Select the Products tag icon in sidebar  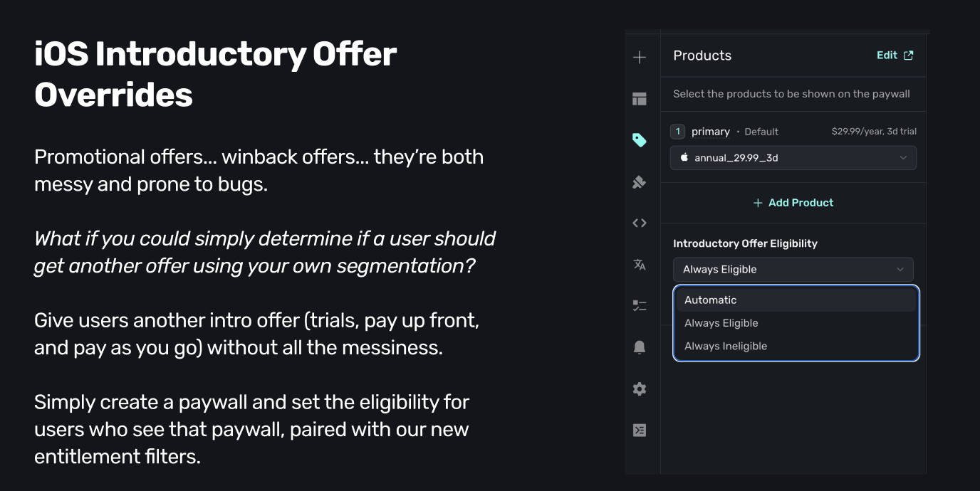coord(640,139)
